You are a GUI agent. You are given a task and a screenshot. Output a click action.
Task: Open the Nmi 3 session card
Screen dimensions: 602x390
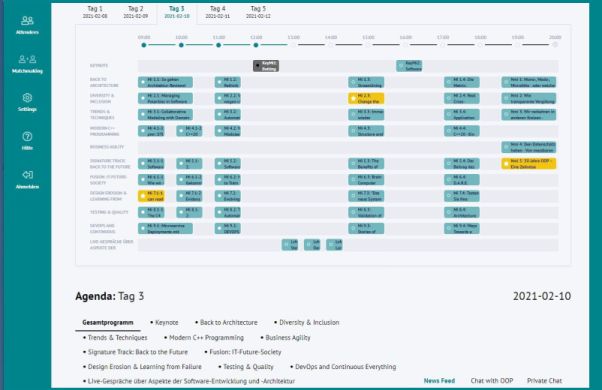tap(529, 114)
